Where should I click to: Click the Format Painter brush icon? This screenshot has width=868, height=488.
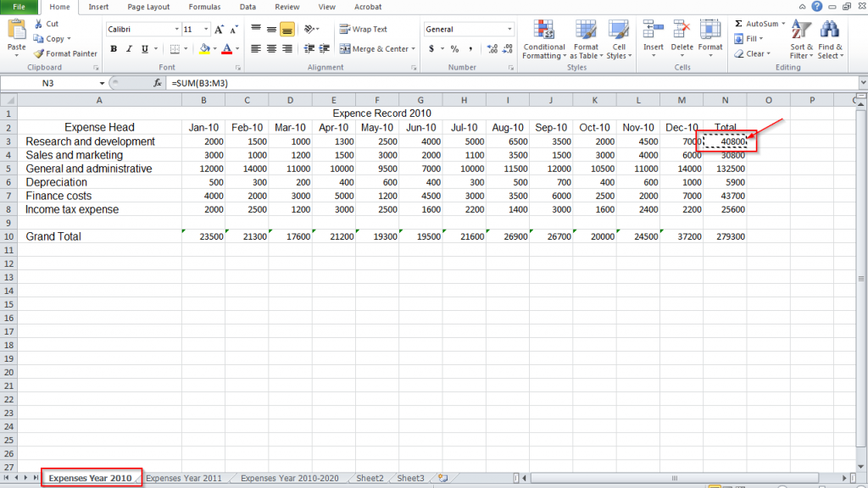(38, 53)
